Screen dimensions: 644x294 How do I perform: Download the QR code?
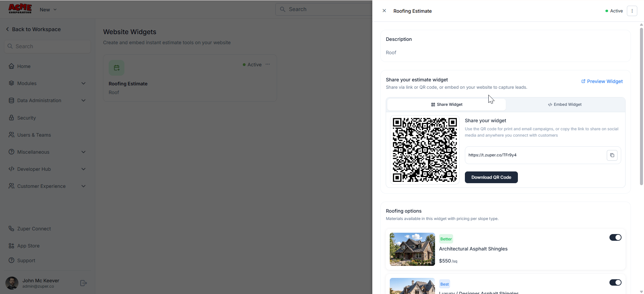[x=491, y=177]
